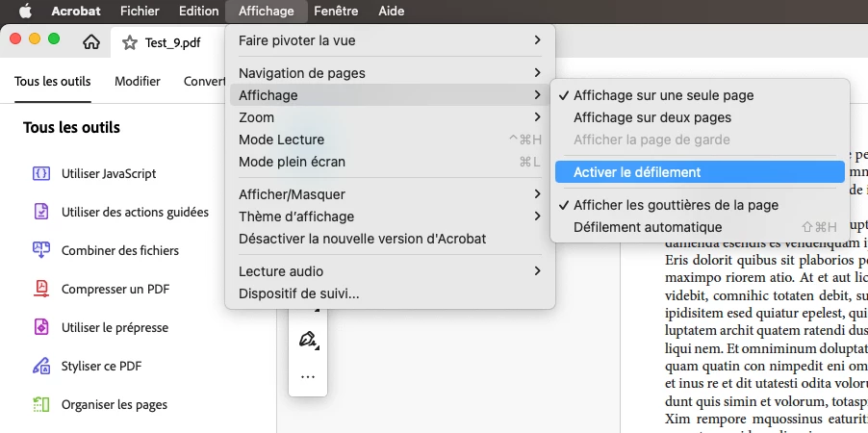Enable Affichage sur une seule page
The image size is (868, 433).
tap(700, 95)
